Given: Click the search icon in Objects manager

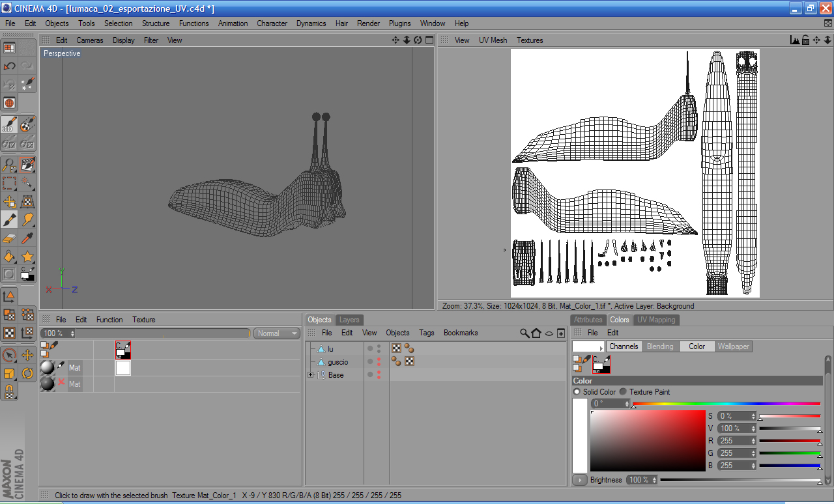Looking at the screenshot, I should tap(525, 333).
